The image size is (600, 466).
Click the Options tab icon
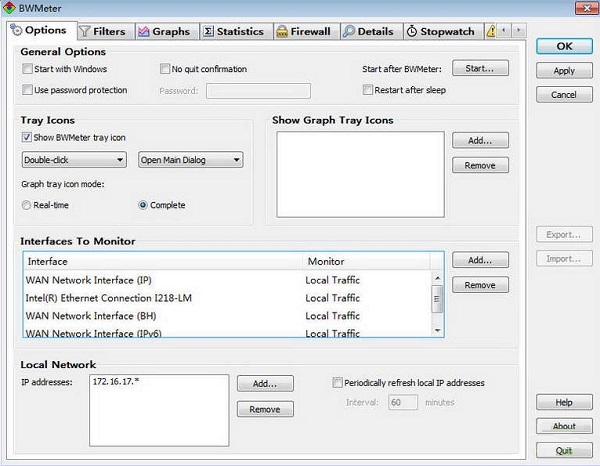click(16, 32)
